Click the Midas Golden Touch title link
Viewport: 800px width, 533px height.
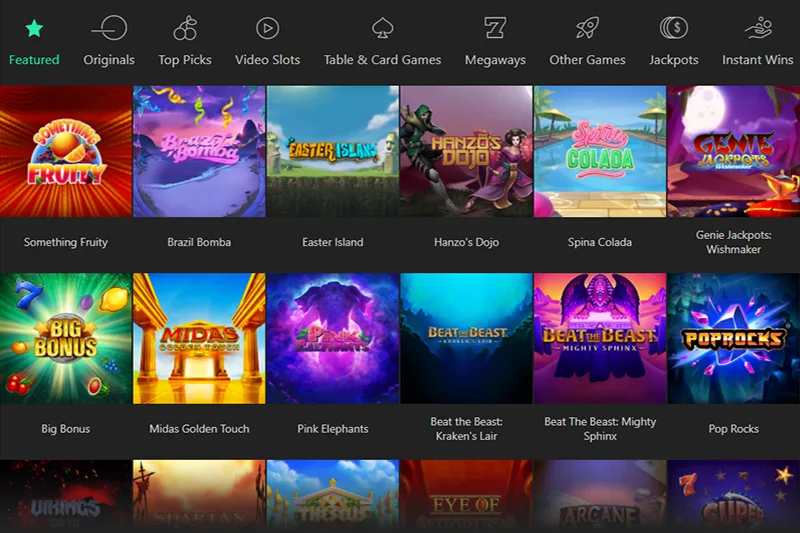(199, 429)
